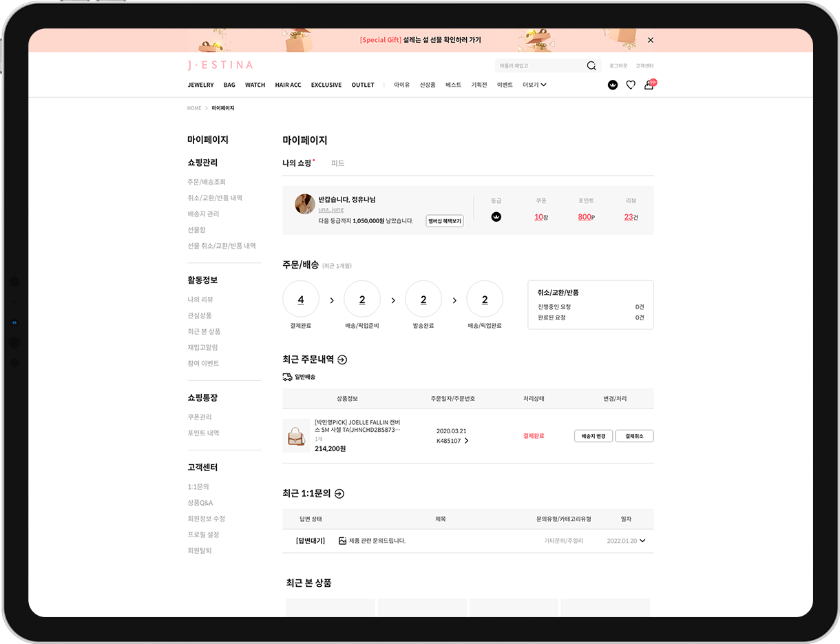Select the 나의 쇼핑 tab
The image size is (840, 644).
(x=297, y=163)
